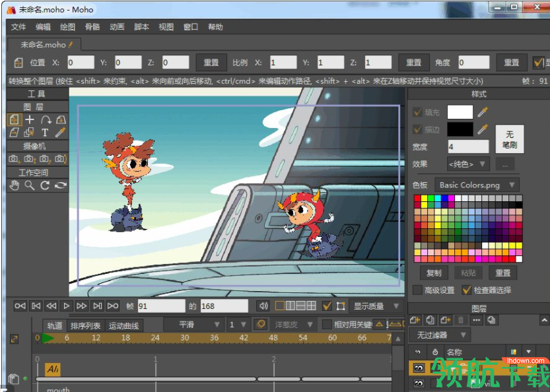Image resolution: width=550 pixels, height=392 pixels.
Task: Step back one frame
Action: click(x=52, y=306)
